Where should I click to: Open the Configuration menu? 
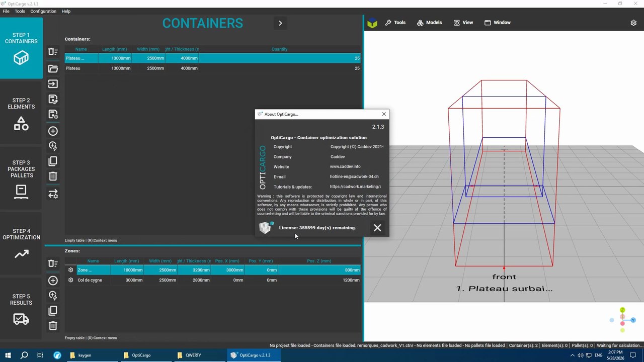click(x=43, y=11)
